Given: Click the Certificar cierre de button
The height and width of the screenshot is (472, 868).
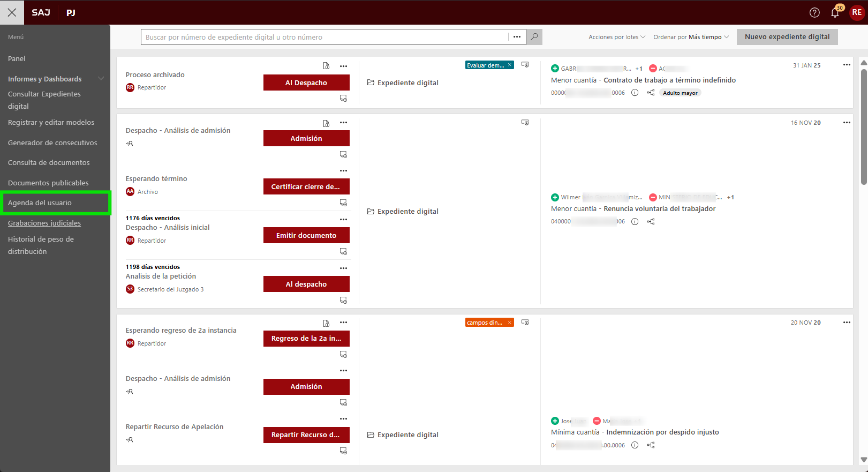Looking at the screenshot, I should (x=306, y=186).
